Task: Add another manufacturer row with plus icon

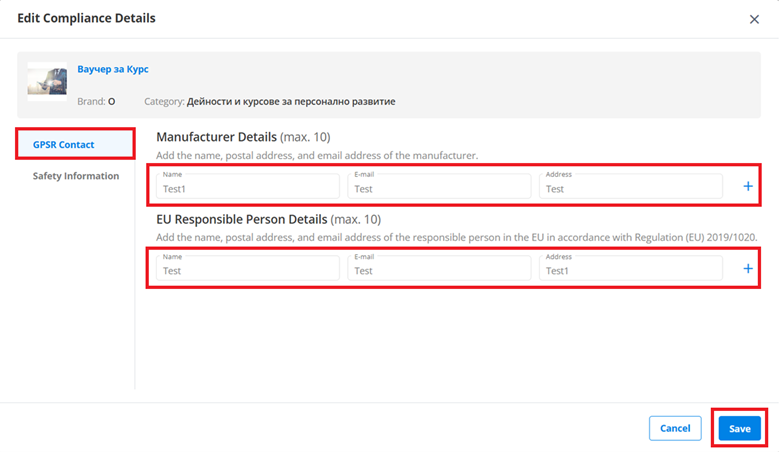Action: pos(748,186)
